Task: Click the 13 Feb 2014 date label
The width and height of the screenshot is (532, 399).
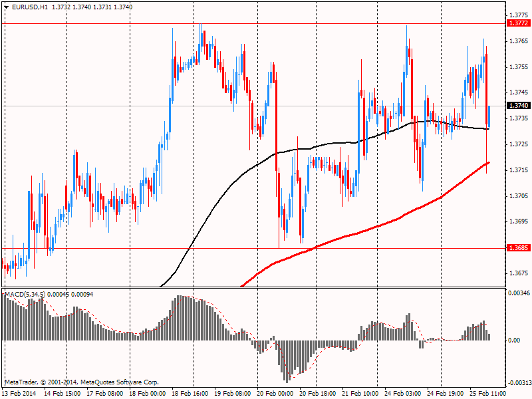Action: [18, 394]
